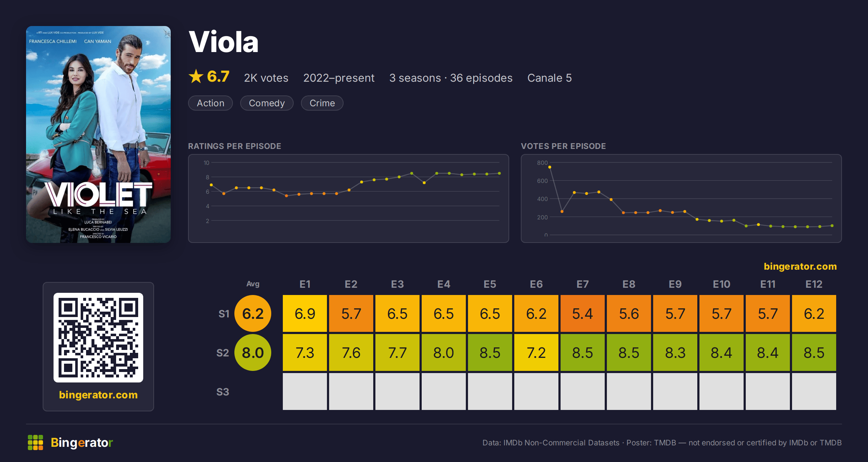868x462 pixels.
Task: Open bingerator.com link under QR code
Action: point(98,395)
